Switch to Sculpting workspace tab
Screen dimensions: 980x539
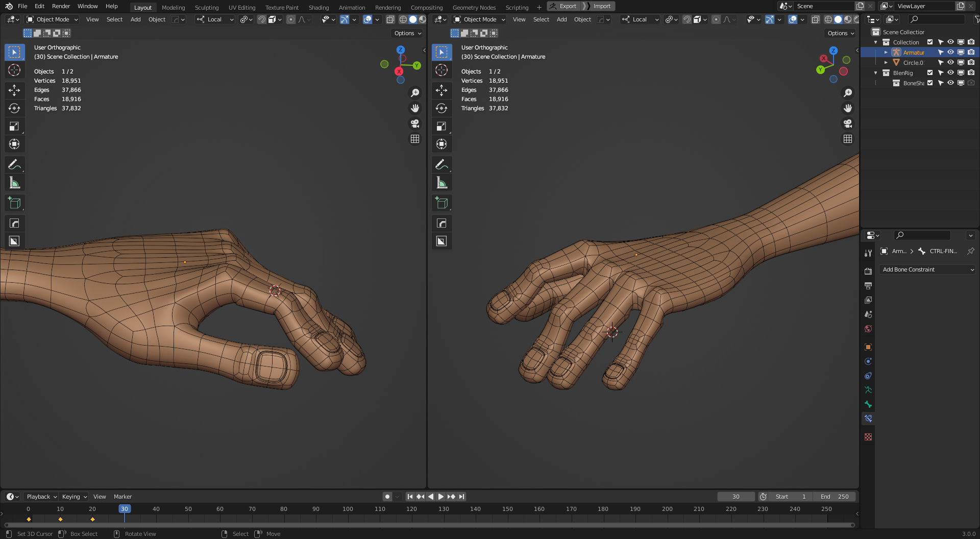(x=206, y=7)
